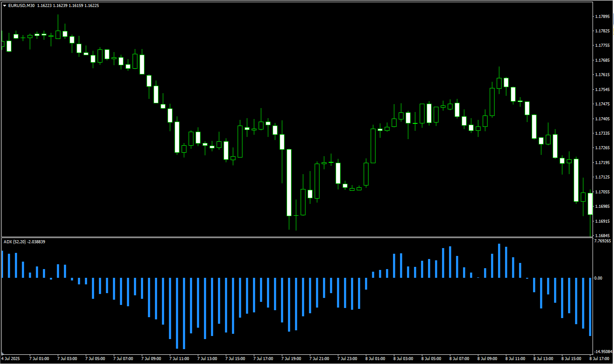Click the 8 Jul 01:00 time marker
The height and width of the screenshot is (364, 614).
click(376, 359)
